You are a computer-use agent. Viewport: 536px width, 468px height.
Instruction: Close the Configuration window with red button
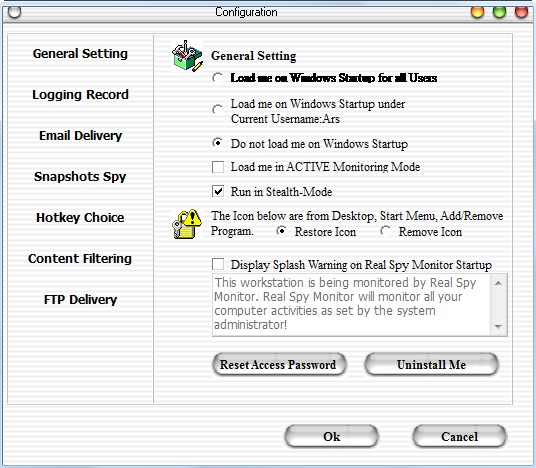click(x=521, y=12)
